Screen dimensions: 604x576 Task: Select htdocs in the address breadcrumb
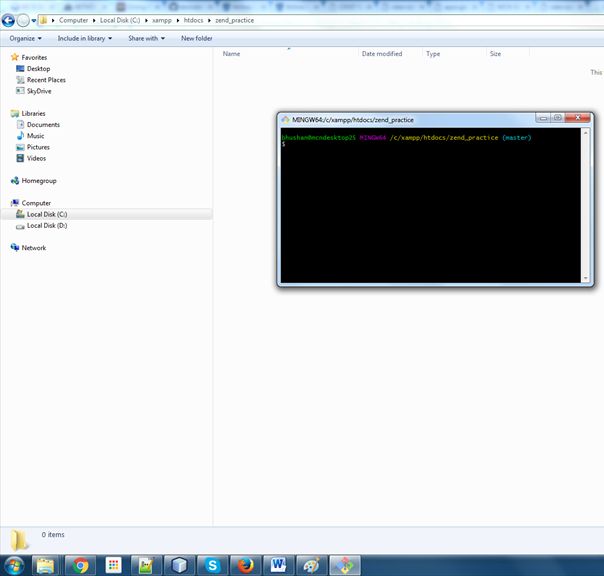[193, 20]
